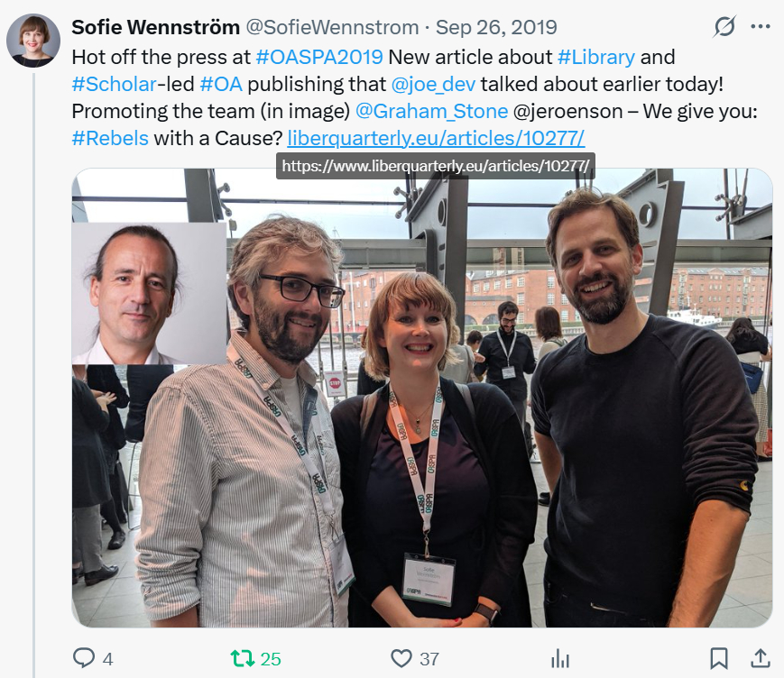Screen dimensions: 784x678
Task: Bookmark this tweet
Action: (719, 658)
